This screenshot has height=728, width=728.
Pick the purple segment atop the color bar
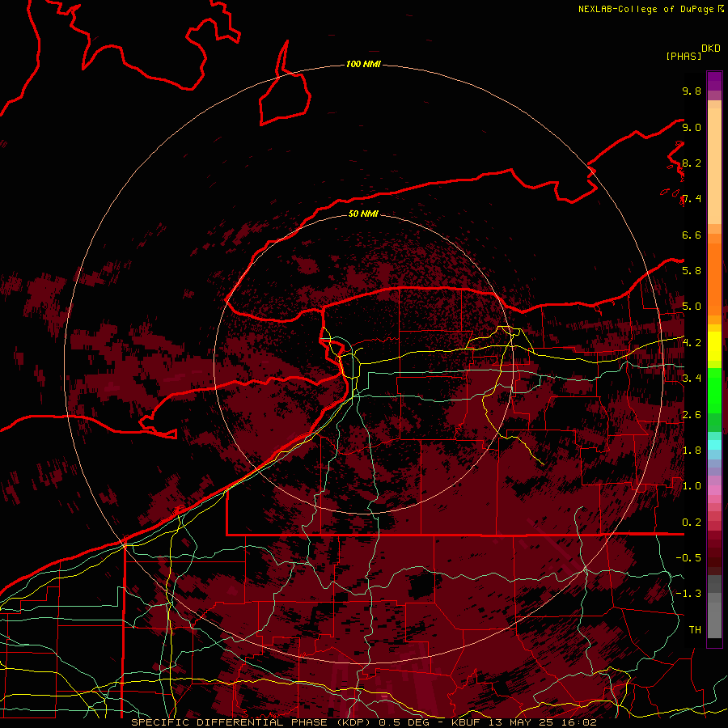point(714,81)
